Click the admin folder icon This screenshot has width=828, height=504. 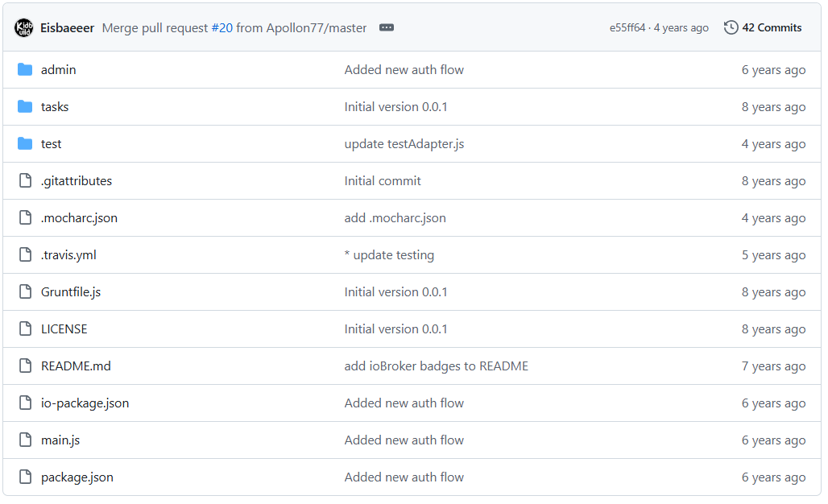click(25, 70)
